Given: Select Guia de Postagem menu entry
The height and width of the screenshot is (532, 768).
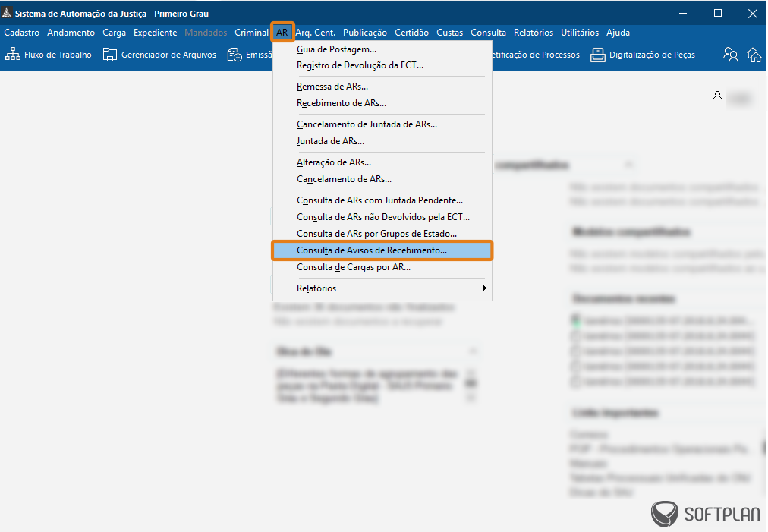Looking at the screenshot, I should [x=382, y=49].
